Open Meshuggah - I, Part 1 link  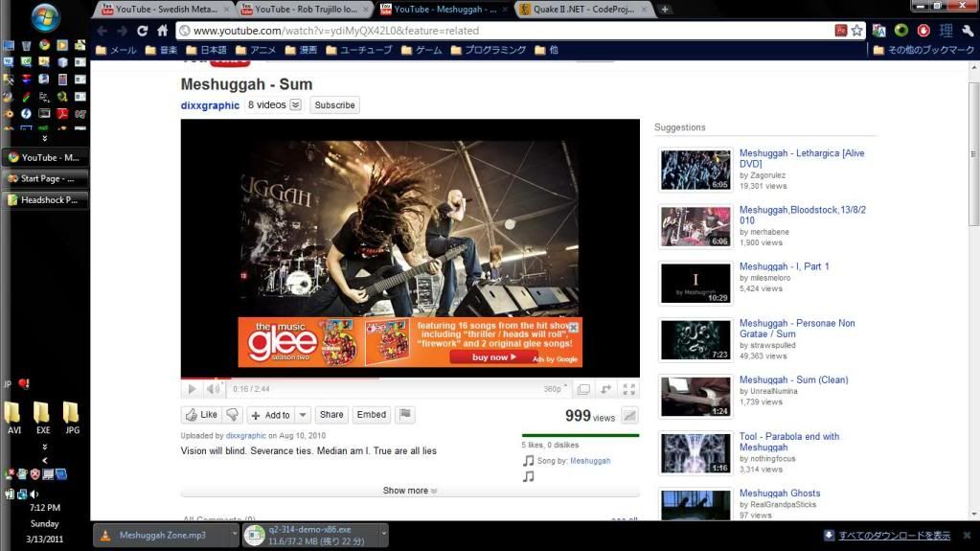coord(784,266)
